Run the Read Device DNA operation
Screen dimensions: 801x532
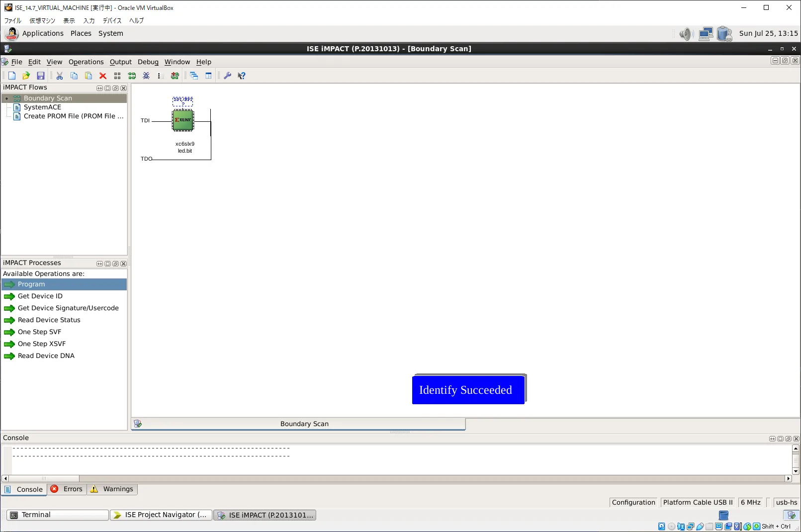pos(46,356)
